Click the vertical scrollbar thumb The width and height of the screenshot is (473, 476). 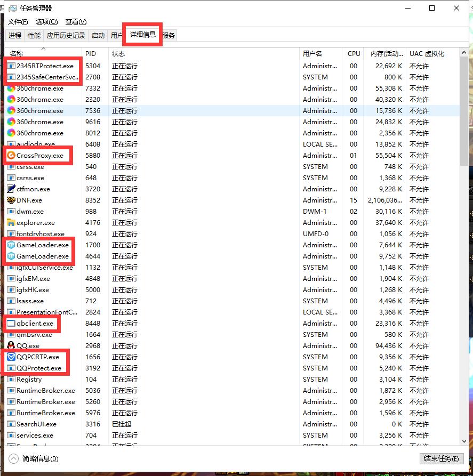coord(464,111)
